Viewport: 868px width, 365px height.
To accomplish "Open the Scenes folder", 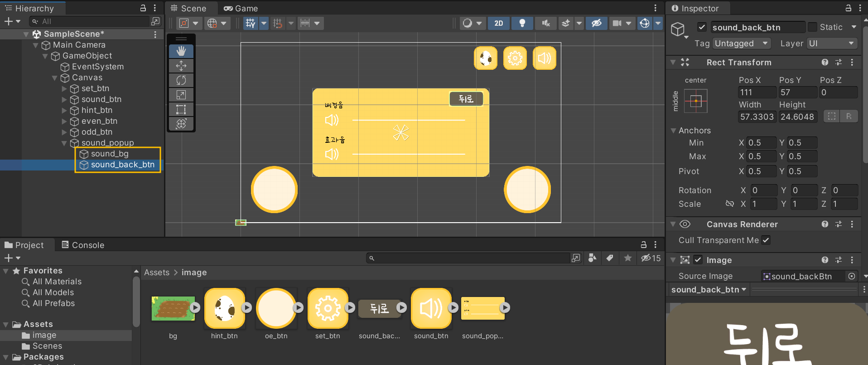I will coord(47,346).
